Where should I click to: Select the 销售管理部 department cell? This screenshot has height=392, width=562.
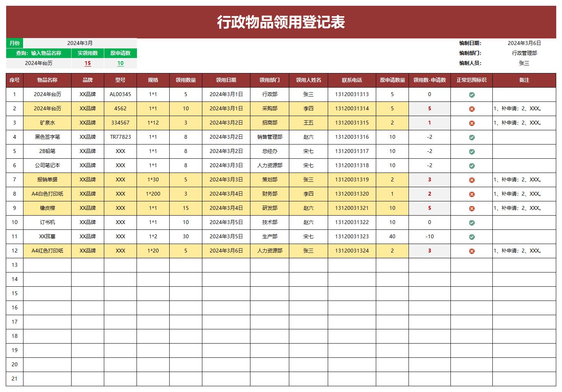270,137
